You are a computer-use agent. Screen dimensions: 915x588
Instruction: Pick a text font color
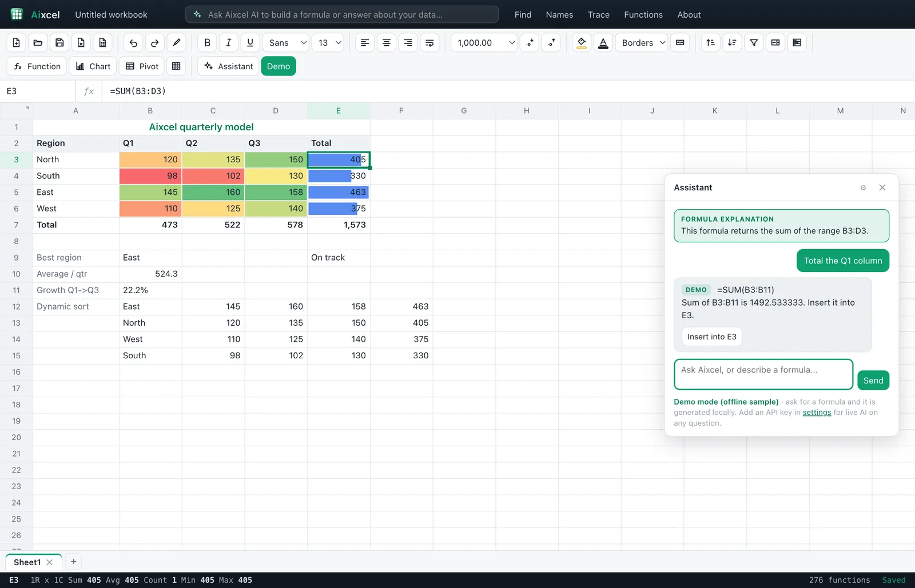[x=603, y=43]
